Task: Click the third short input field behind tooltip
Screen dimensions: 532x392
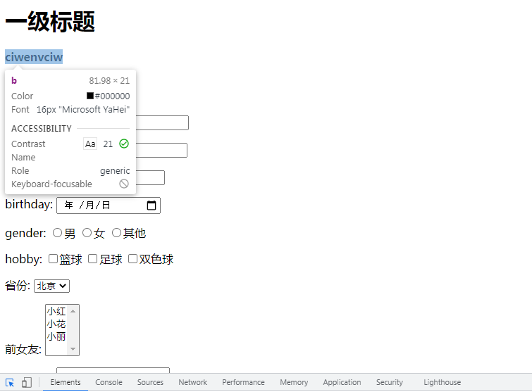Action: tap(150, 177)
